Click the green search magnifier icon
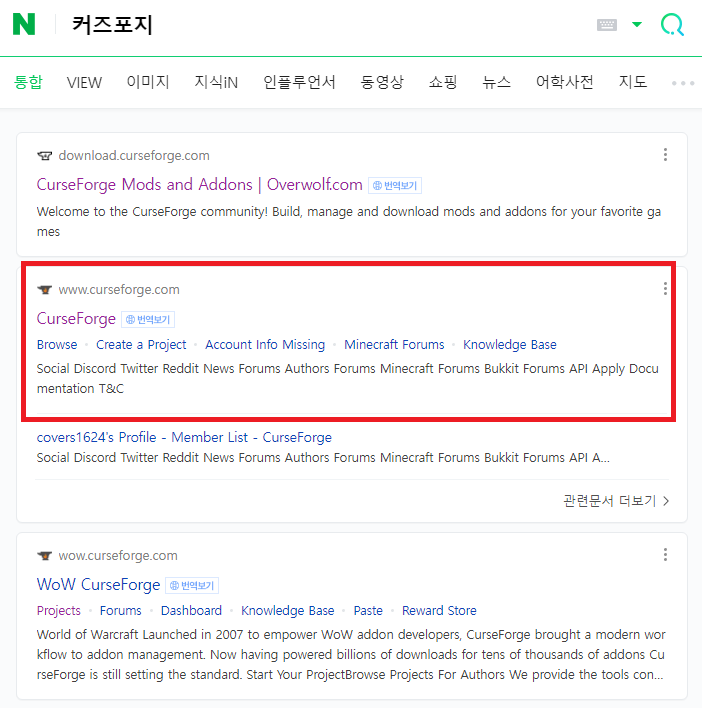The image size is (702, 708). pos(672,24)
